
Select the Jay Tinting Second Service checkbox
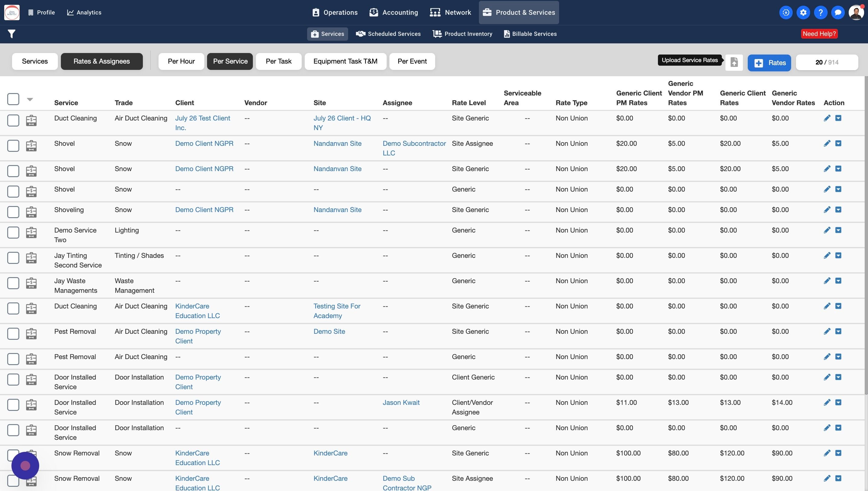pos(13,258)
